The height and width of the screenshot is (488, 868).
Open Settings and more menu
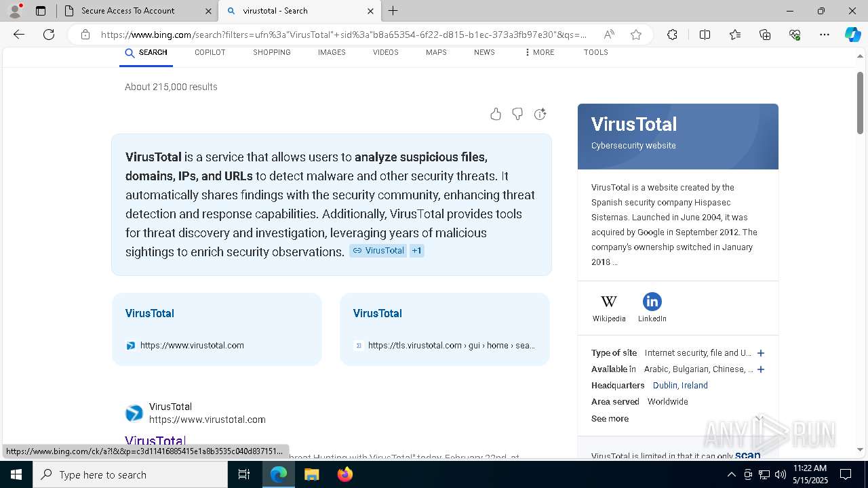pos(825,35)
